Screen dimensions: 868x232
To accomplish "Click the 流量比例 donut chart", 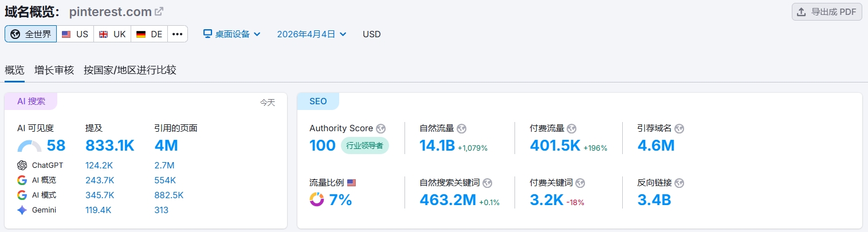I will coord(317,199).
